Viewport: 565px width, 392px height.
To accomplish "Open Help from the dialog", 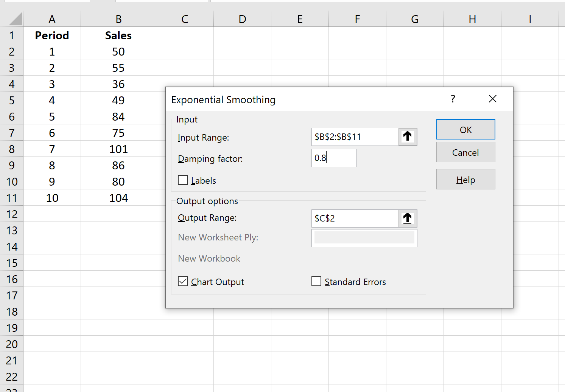I will point(465,179).
